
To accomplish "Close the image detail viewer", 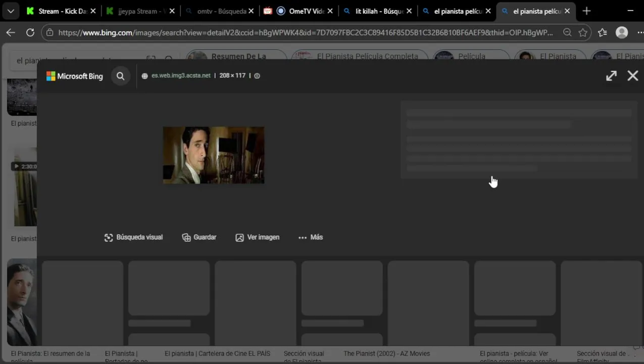I will click(633, 76).
